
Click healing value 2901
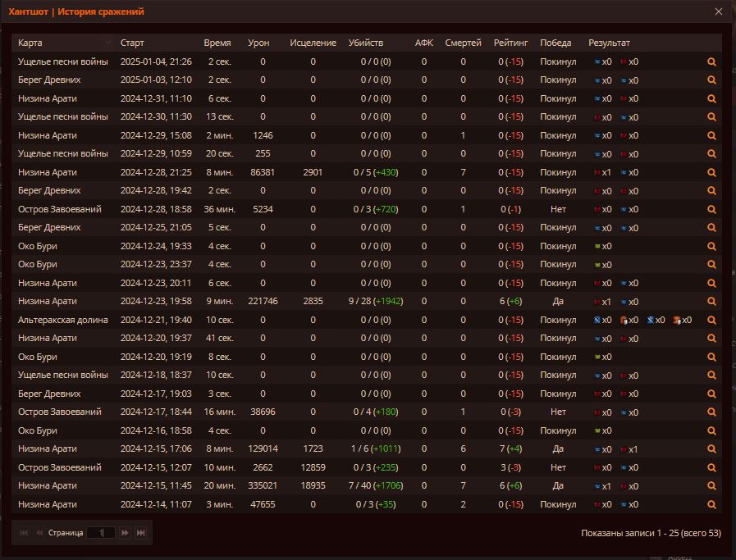click(x=313, y=172)
